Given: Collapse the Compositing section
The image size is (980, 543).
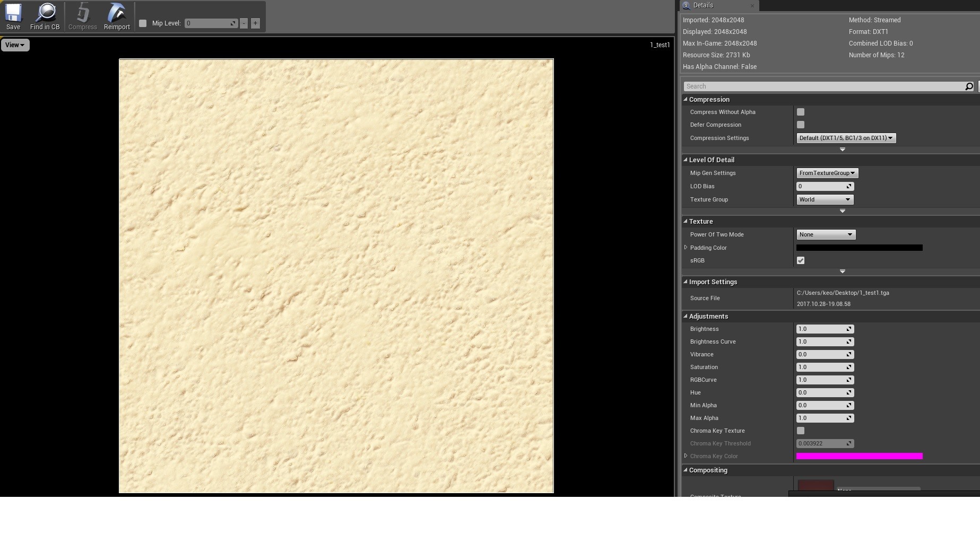Looking at the screenshot, I should [x=686, y=470].
